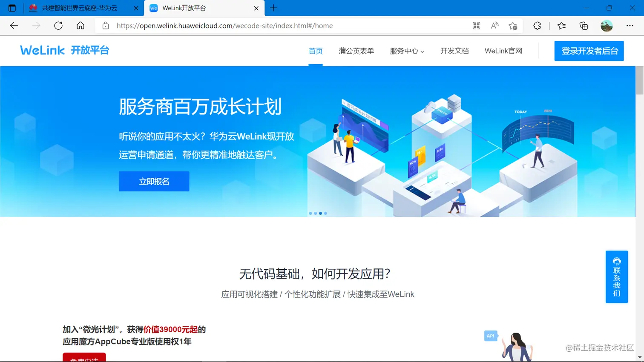Click the API badge icon near illustration
Viewport: 644px width, 362px height.
click(x=491, y=336)
